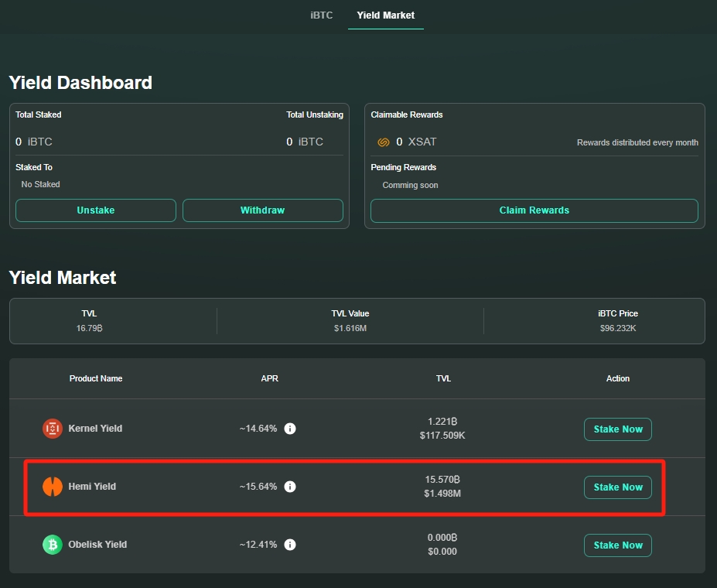Click the iBTC Price value

618,328
